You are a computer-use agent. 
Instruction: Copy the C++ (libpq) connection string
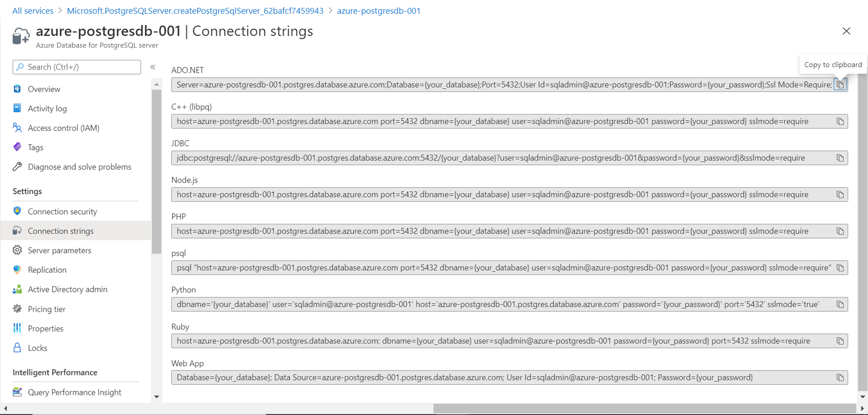point(840,122)
